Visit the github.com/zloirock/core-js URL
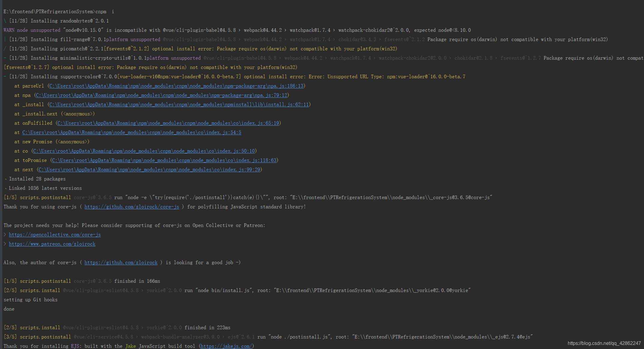 131,207
